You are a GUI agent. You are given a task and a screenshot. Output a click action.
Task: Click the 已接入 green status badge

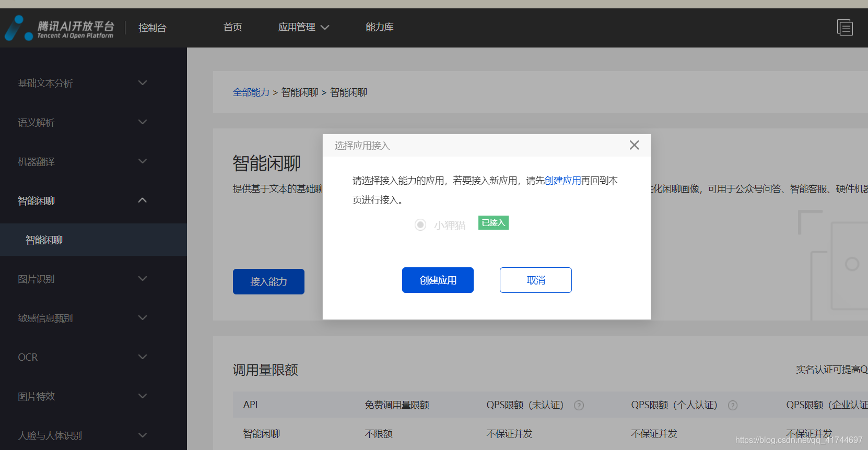coord(494,223)
